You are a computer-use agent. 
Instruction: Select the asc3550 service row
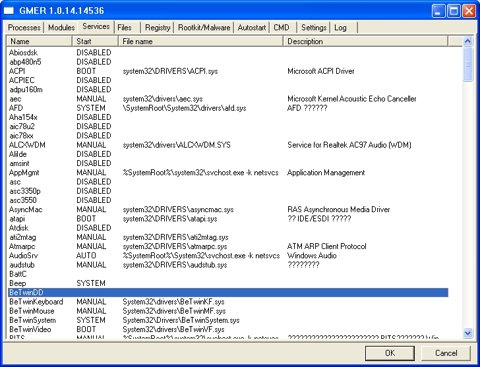tap(228, 200)
